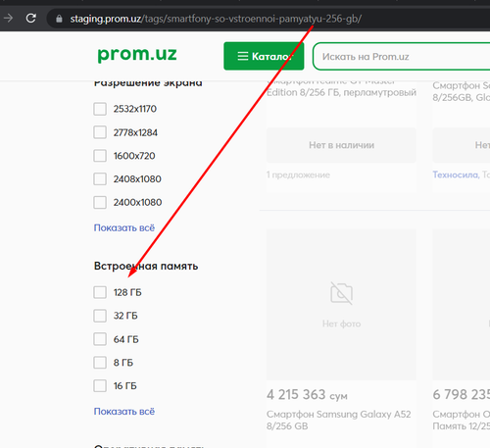
Task: Click 'Нет в наличии' button of realme product
Action: 341,145
